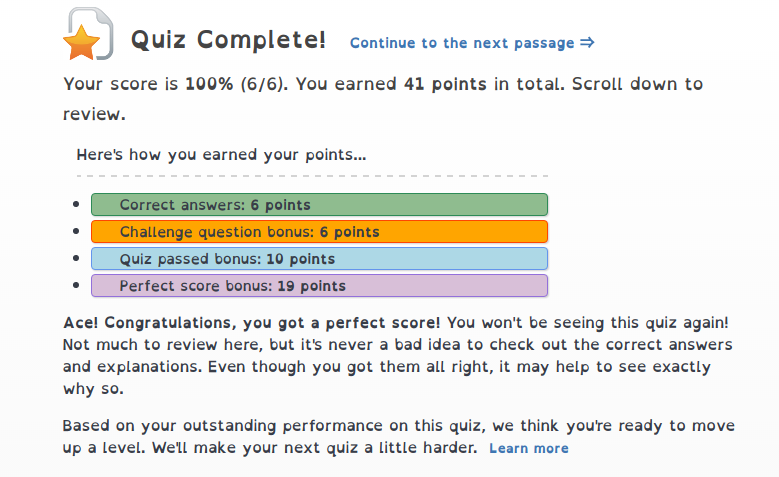
Task: Click the '6 points' text in green bar
Action: [280, 205]
